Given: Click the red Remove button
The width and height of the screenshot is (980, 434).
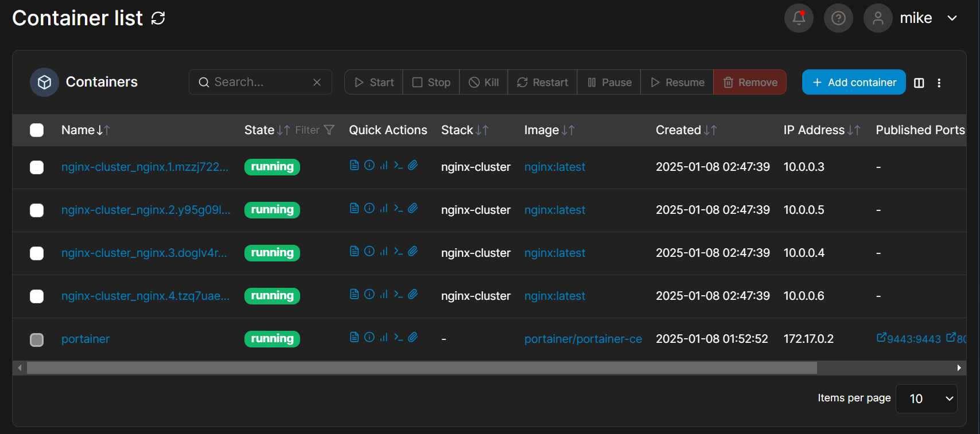Looking at the screenshot, I should [750, 83].
